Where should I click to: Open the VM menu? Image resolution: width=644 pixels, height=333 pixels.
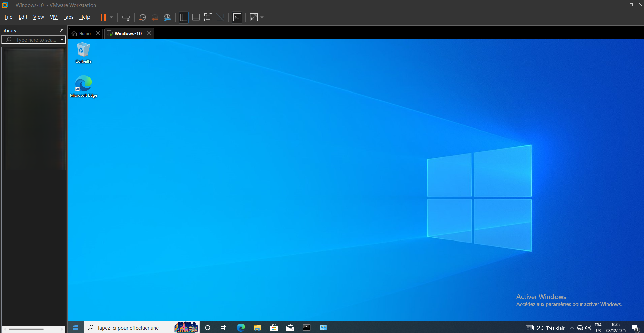[54, 17]
